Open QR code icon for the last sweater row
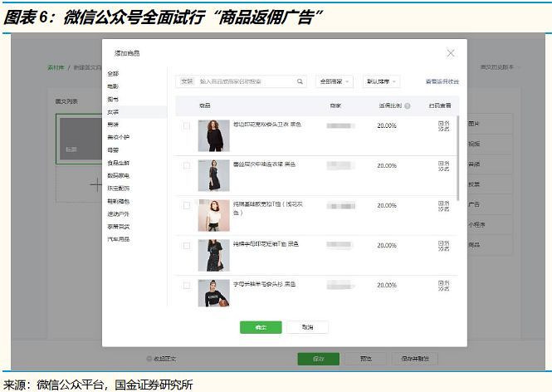 click(443, 286)
